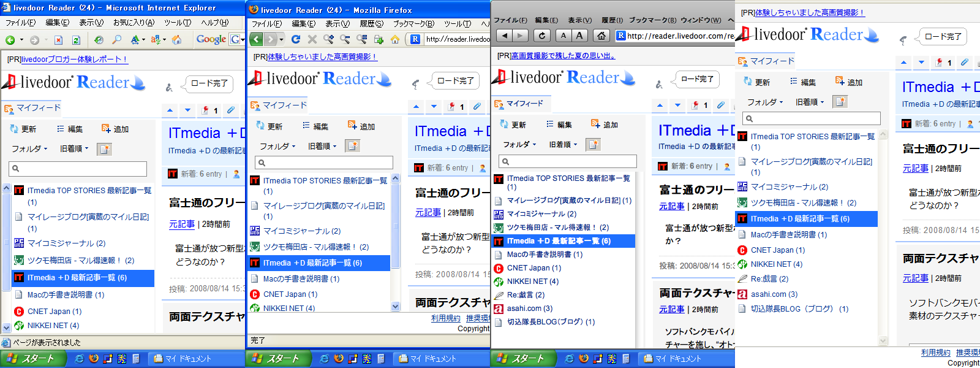The height and width of the screenshot is (368, 980).
Task: Select the マイフィード tab in rightmost window
Action: (766, 61)
